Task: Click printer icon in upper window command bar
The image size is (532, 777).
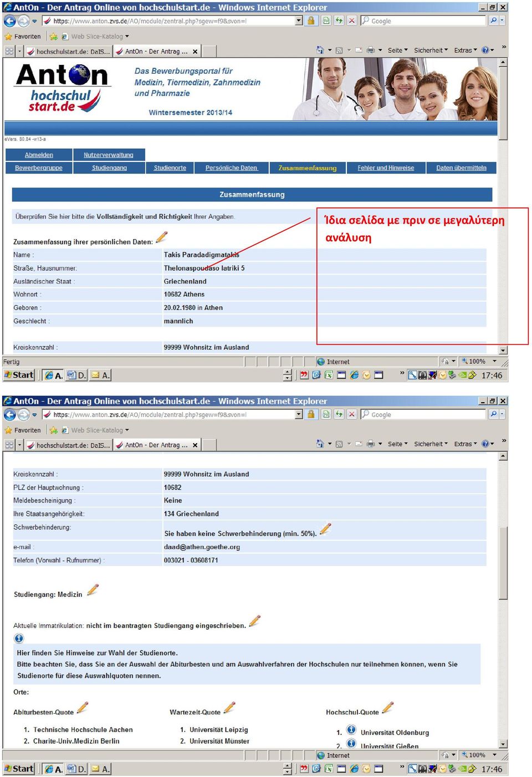Action: click(371, 50)
